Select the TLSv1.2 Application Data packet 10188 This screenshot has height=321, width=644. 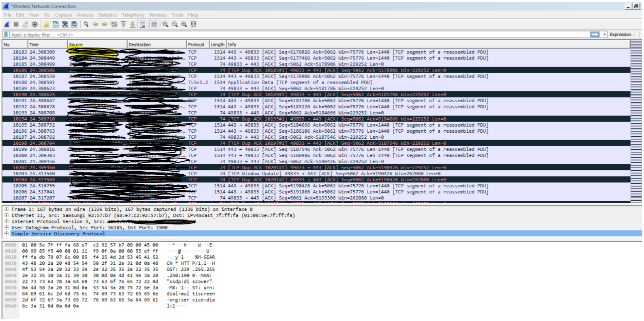click(316, 83)
